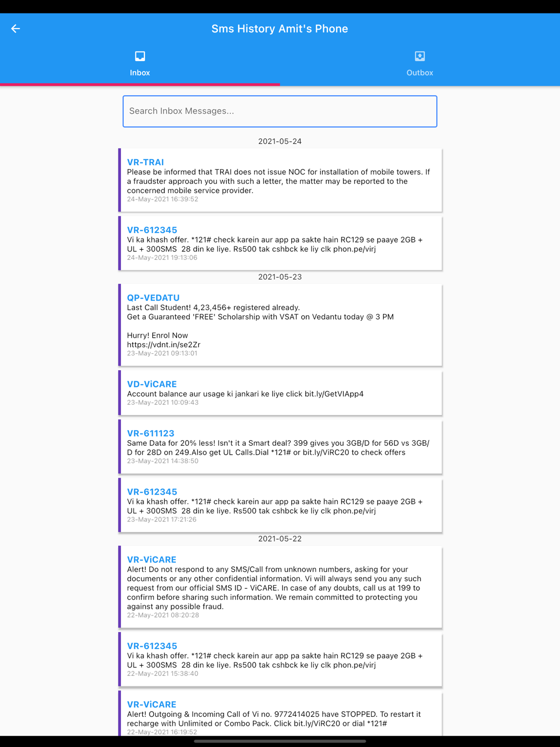Switch to the Outbox tab label
560x747 pixels.
click(420, 73)
